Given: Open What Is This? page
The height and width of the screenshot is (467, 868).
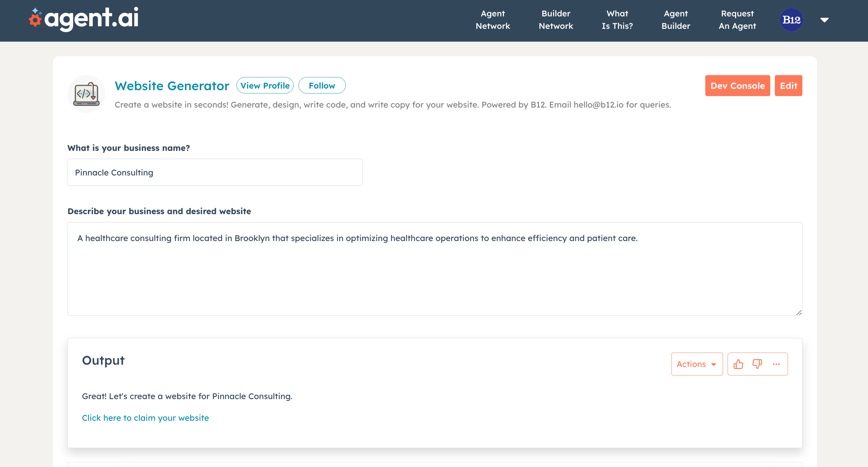Looking at the screenshot, I should coord(617,20).
